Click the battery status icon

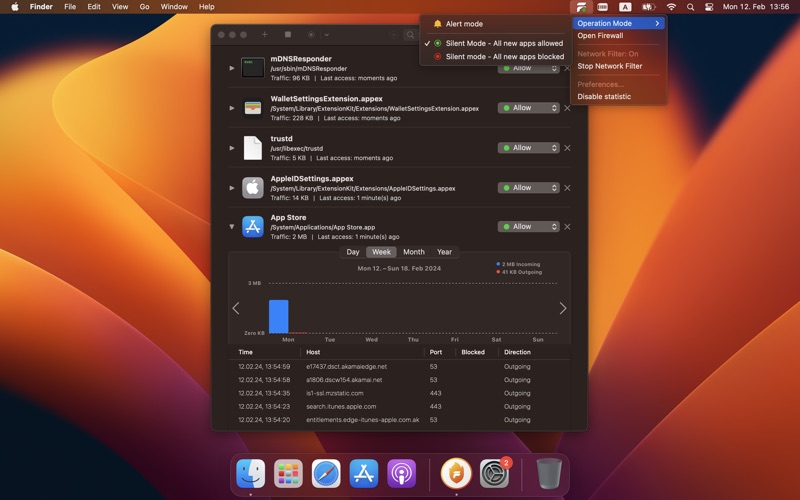pos(648,7)
